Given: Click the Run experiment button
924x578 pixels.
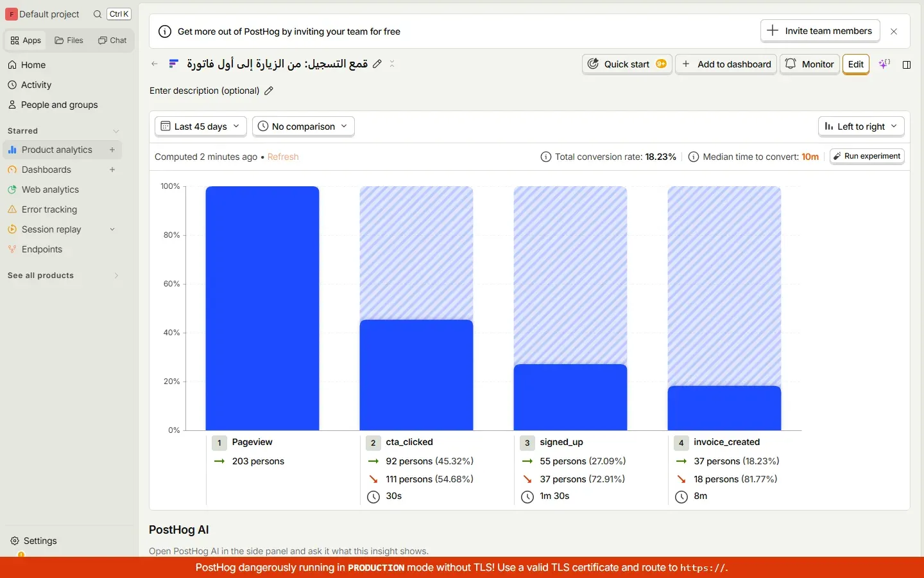Looking at the screenshot, I should pyautogui.click(x=867, y=156).
